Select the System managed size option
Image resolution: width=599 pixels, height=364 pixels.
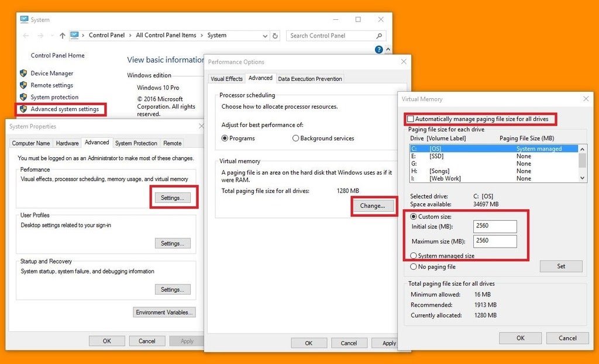pos(414,255)
